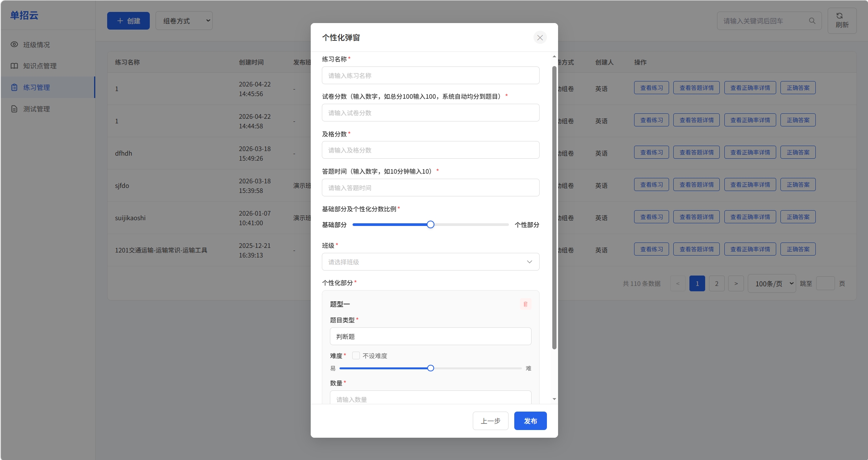Click the 1201交通运输-运输常识-运输工具 row name
868x460 pixels.
pos(161,250)
